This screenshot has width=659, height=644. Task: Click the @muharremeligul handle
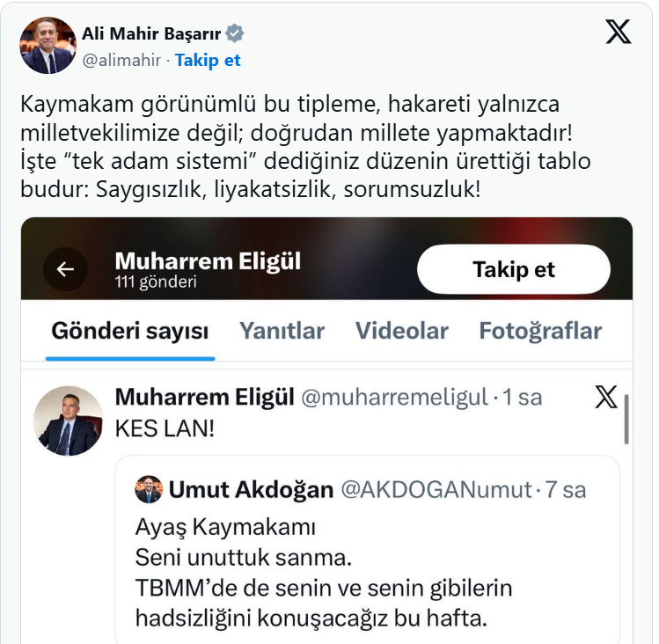[394, 398]
